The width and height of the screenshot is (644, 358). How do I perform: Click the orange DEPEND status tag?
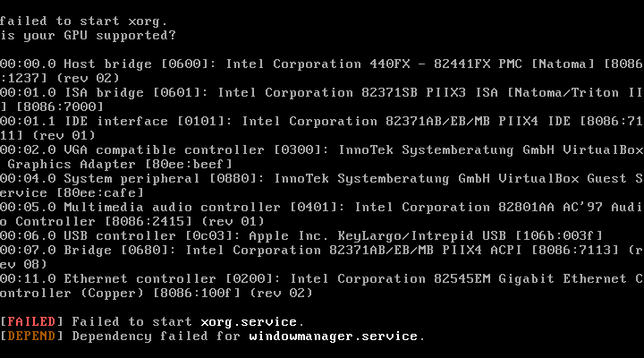pos(32,336)
